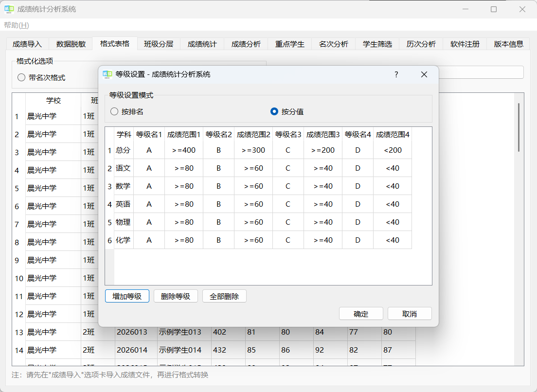Screen dimensions: 537x392
Task: Cancel with the 取消 button
Action: click(410, 314)
